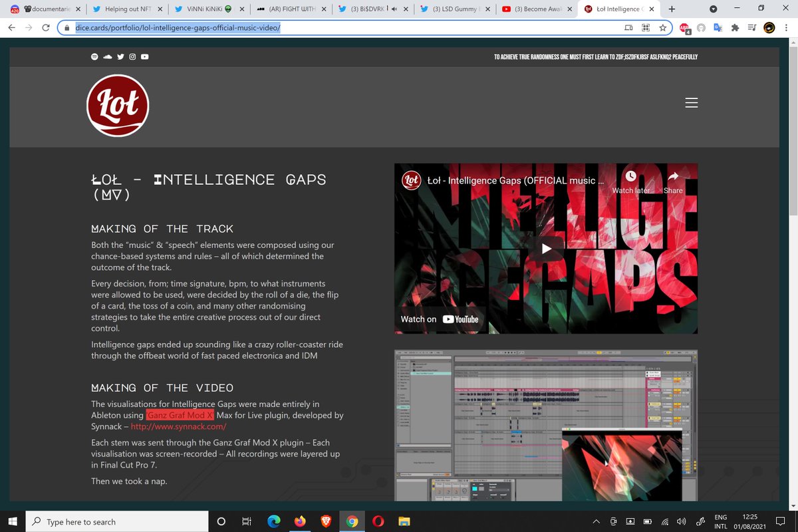Launch Firefox from taskbar
Viewport: 798px width, 532px height.
point(300,521)
